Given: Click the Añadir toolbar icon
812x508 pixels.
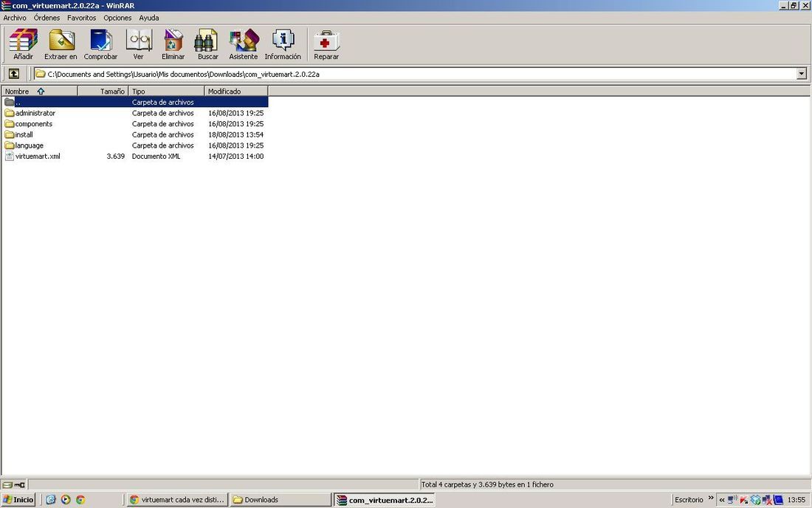Looking at the screenshot, I should click(x=24, y=44).
